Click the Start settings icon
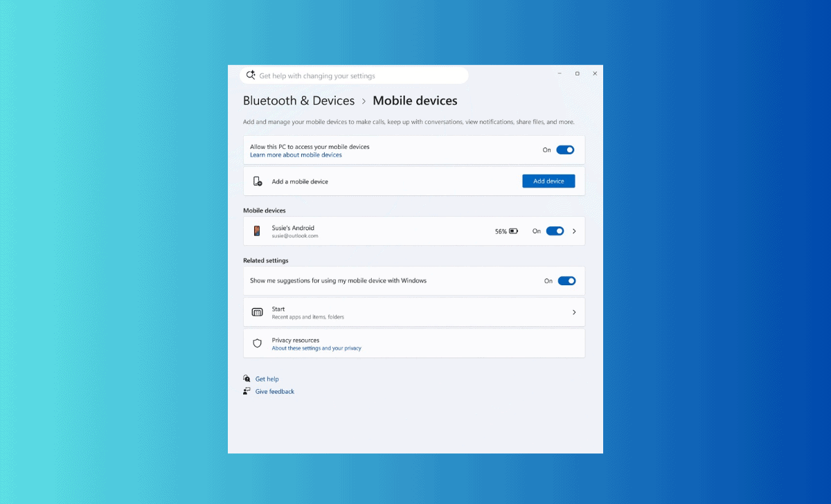This screenshot has width=831, height=504. click(x=258, y=313)
